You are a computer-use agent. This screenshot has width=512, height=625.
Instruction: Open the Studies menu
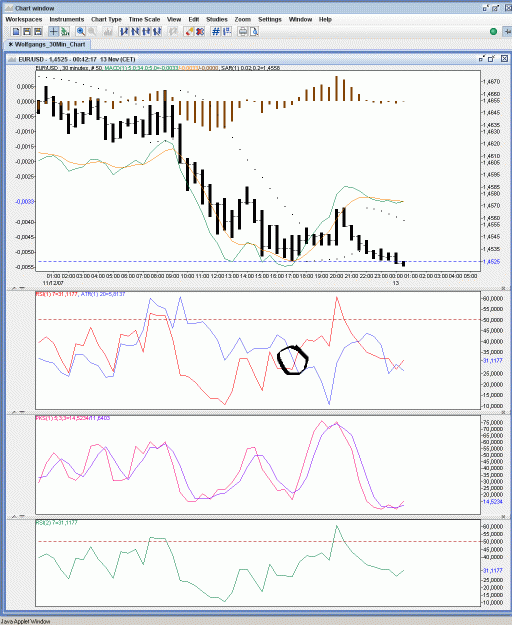click(217, 19)
